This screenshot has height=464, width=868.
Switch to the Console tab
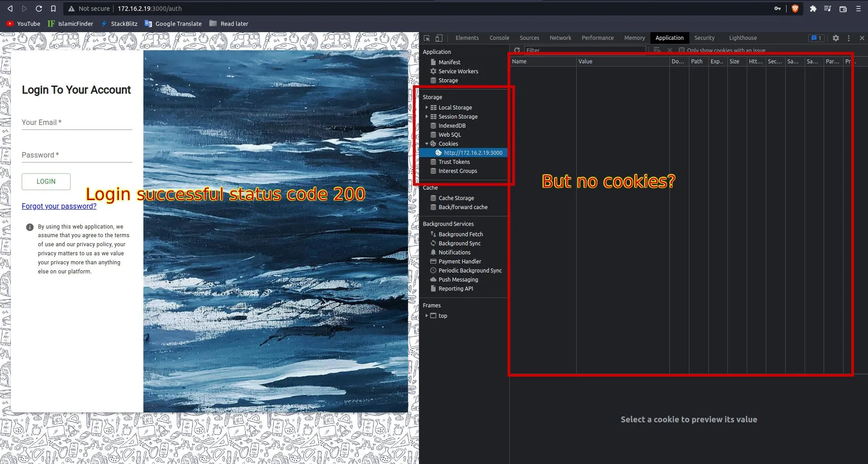click(x=499, y=38)
